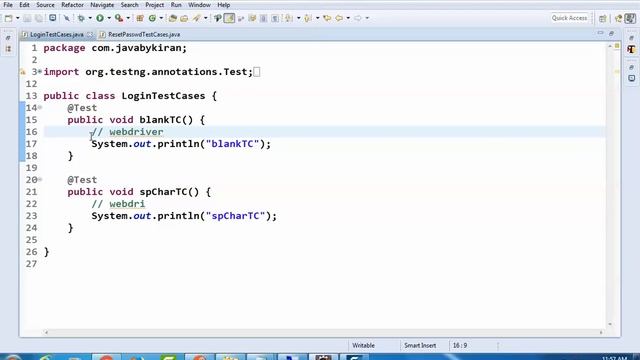This screenshot has height=360, width=640.
Task: Click the green Run button icon
Action: coord(100,18)
